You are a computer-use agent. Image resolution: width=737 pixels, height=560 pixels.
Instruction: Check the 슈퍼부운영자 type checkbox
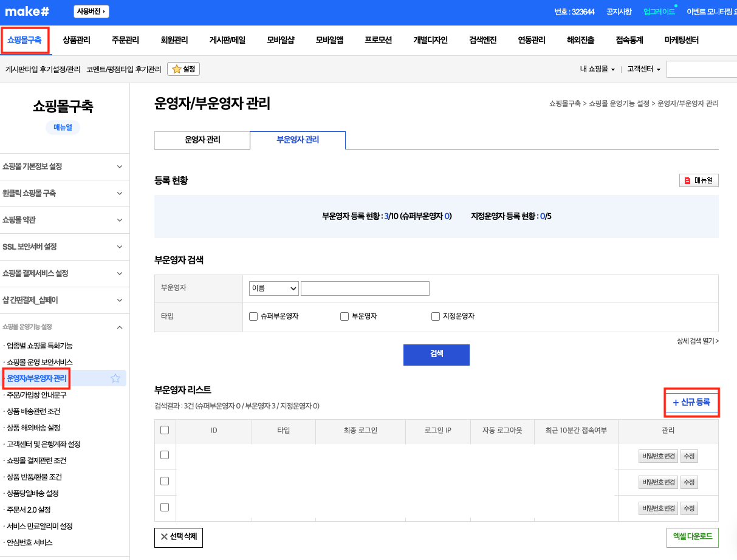pos(254,316)
